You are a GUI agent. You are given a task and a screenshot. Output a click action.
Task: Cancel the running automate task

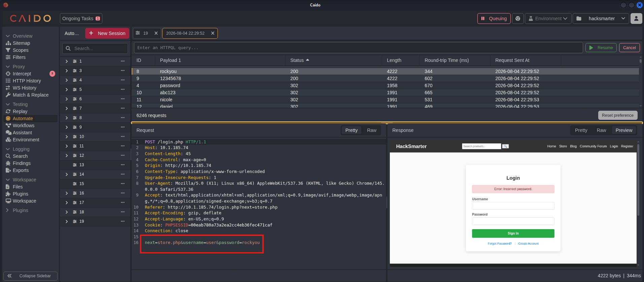(x=629, y=48)
